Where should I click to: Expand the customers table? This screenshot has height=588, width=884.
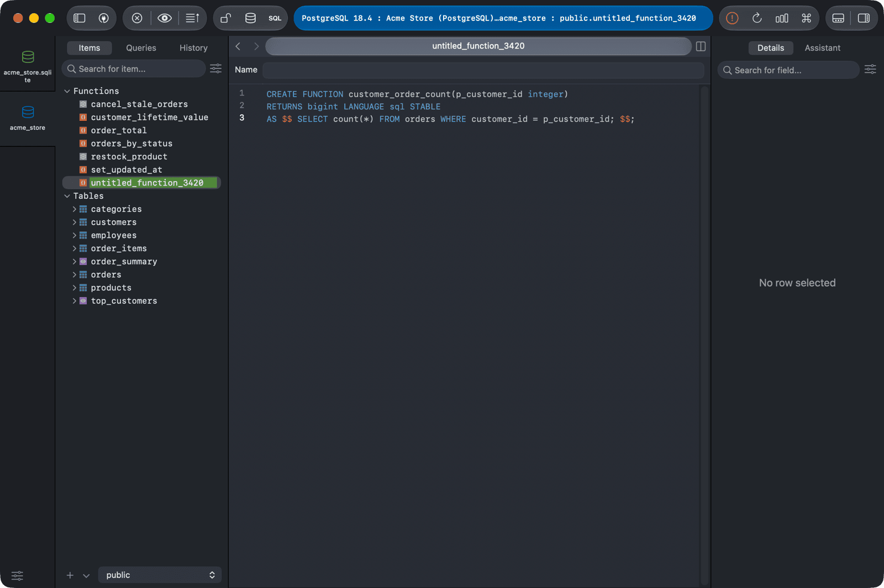coord(74,223)
